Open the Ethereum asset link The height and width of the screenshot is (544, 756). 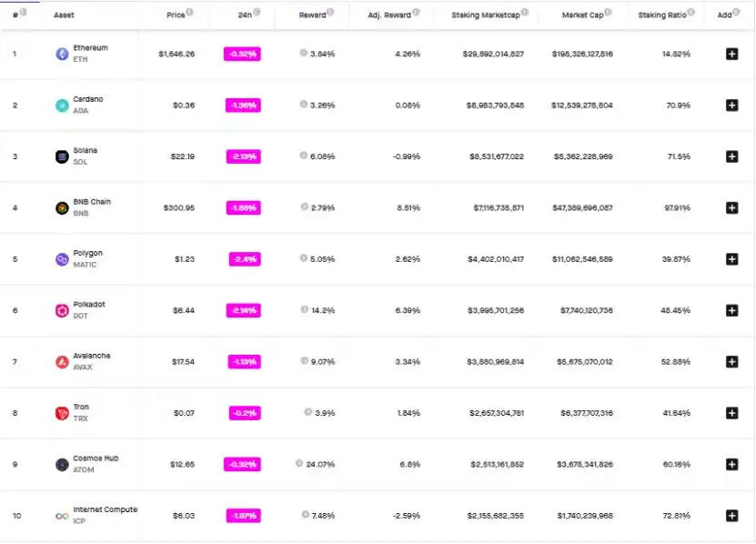click(x=91, y=47)
